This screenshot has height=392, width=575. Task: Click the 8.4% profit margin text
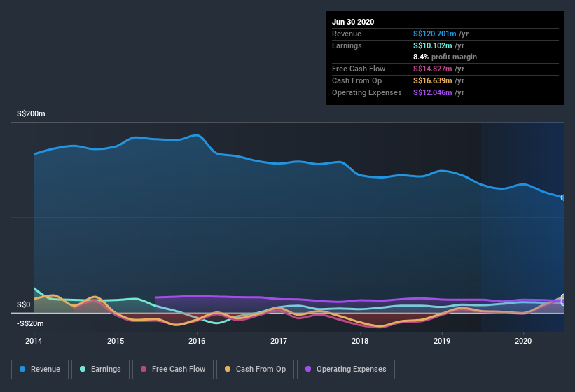pyautogui.click(x=445, y=57)
